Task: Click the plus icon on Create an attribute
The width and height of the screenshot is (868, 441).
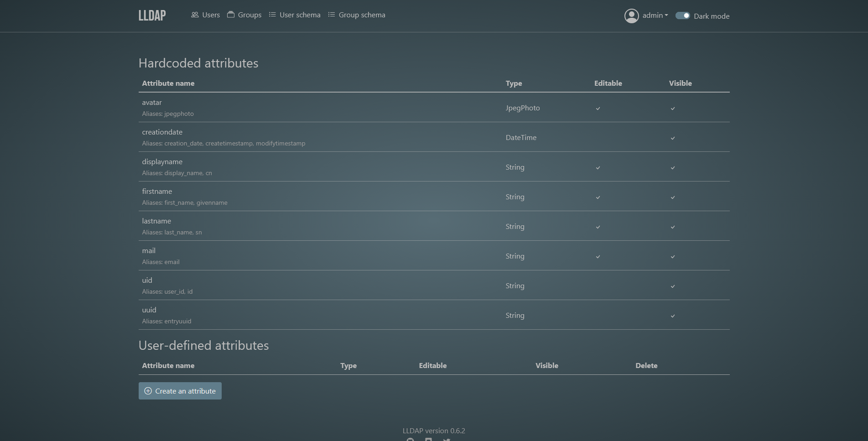Action: point(148,391)
